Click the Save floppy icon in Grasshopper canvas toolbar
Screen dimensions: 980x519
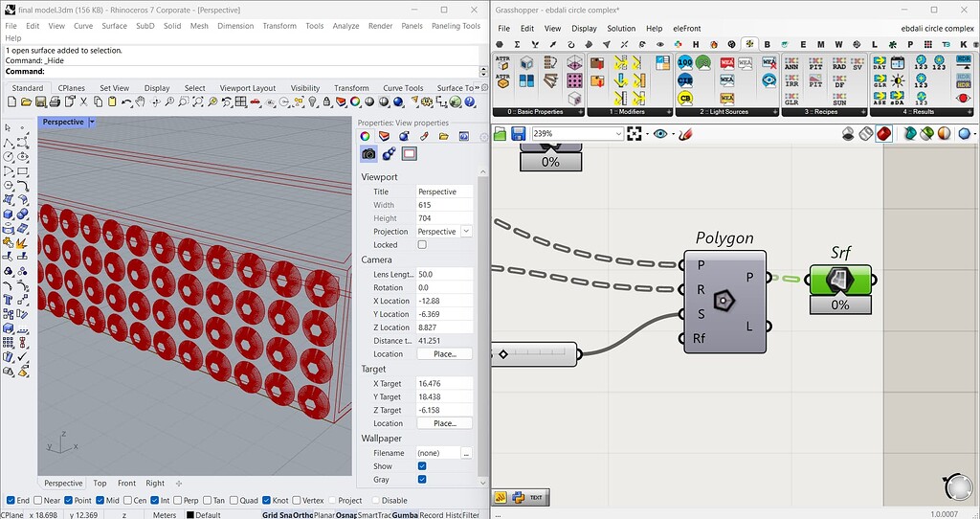(x=518, y=133)
